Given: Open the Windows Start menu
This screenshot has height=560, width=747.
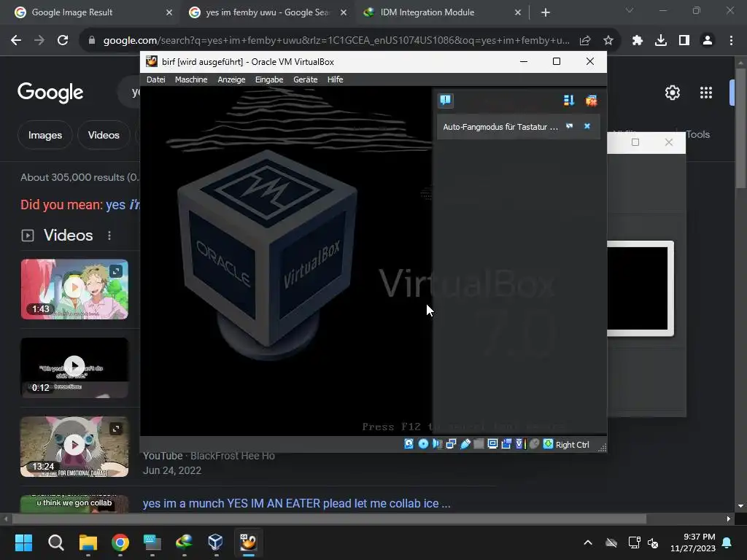Looking at the screenshot, I should [23, 542].
